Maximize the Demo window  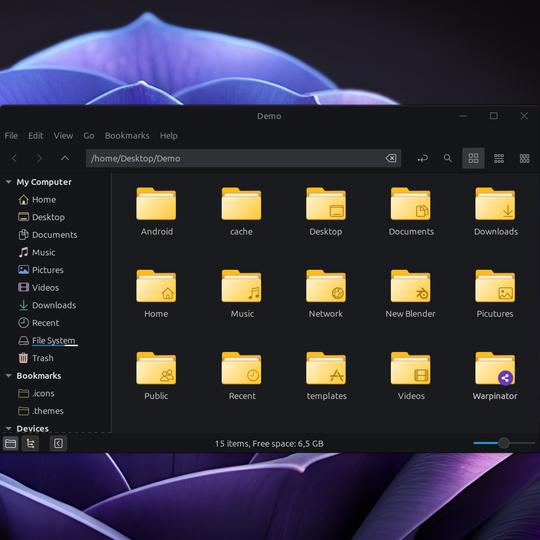(x=494, y=116)
